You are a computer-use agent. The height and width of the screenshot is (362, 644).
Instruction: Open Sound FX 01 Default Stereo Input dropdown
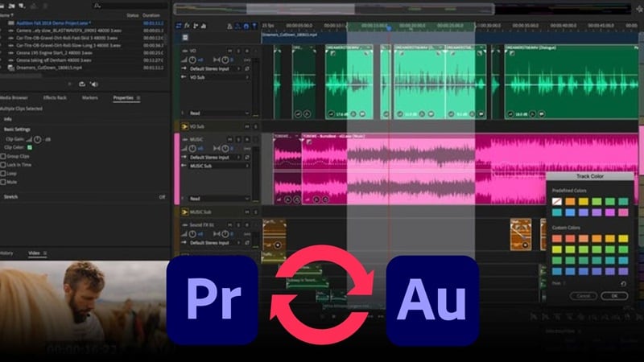click(x=215, y=243)
